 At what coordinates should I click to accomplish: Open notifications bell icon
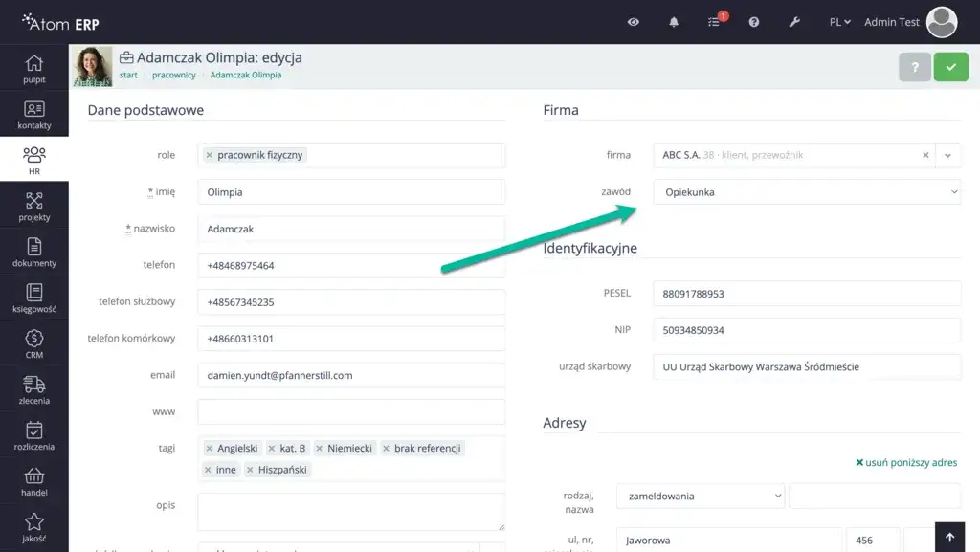[674, 22]
